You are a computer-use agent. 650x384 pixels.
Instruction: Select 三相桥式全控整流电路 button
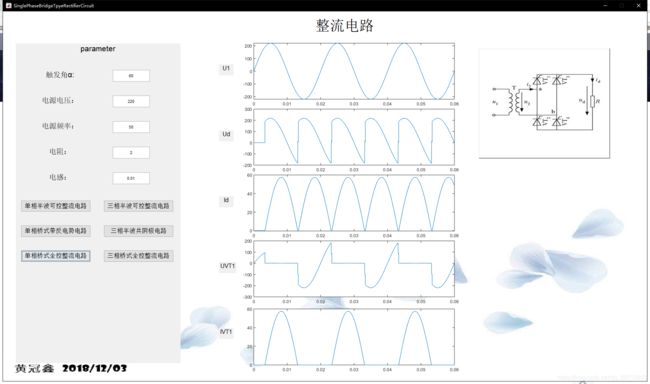point(138,255)
